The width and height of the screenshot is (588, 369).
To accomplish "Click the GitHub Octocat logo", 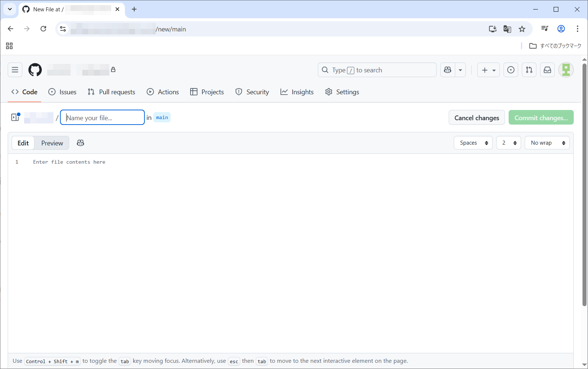I will coord(35,70).
